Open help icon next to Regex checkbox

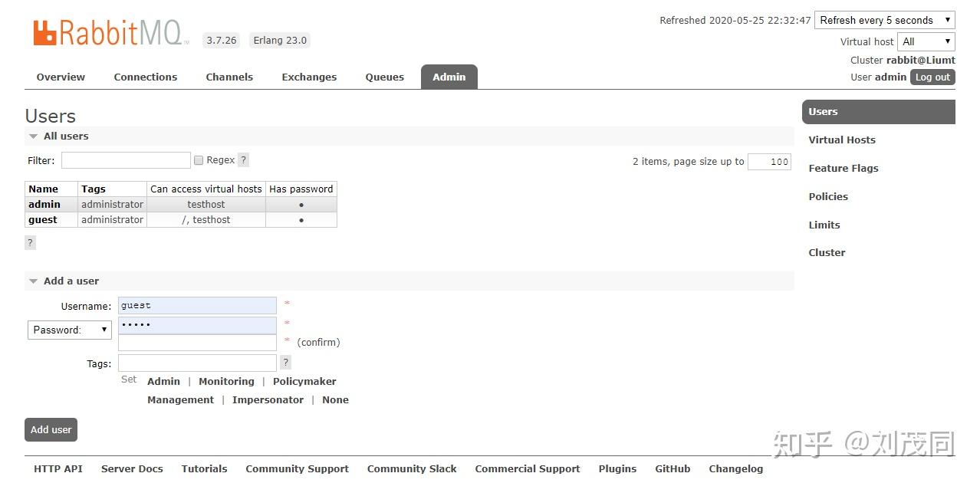(x=243, y=160)
